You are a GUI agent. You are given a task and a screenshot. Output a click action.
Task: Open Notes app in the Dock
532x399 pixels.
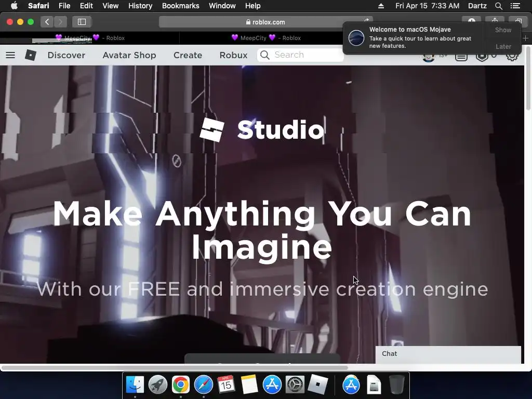(x=249, y=385)
